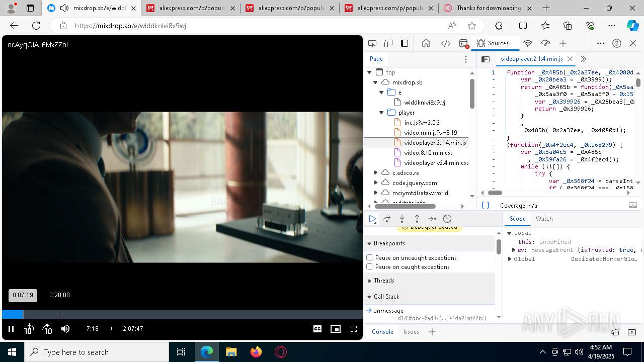
Task: Toggle closed captions in player
Action: tap(317, 329)
